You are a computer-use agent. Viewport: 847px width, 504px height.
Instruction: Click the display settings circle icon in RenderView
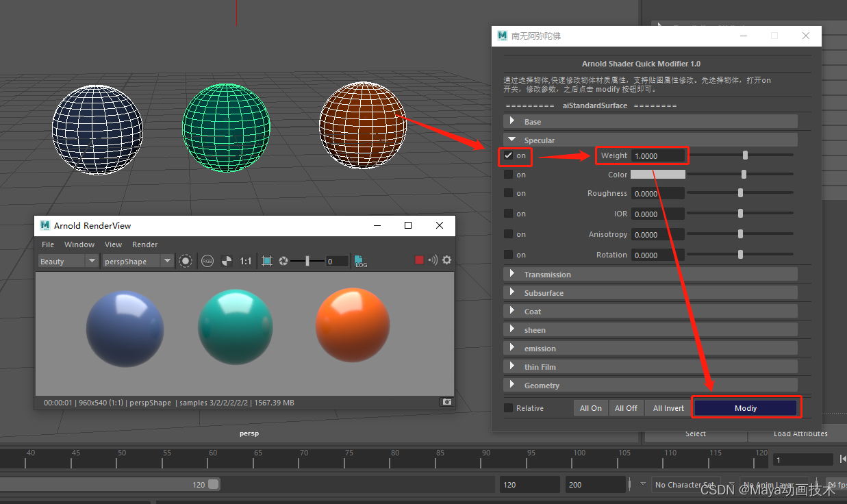(x=186, y=261)
